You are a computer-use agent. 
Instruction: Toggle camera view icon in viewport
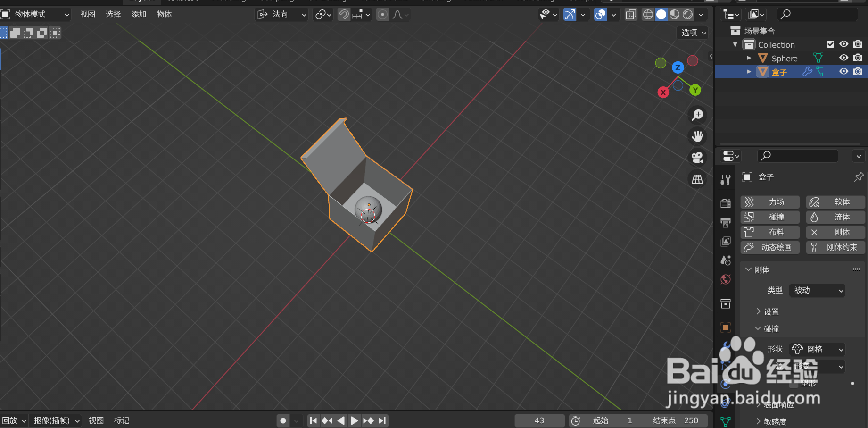697,158
